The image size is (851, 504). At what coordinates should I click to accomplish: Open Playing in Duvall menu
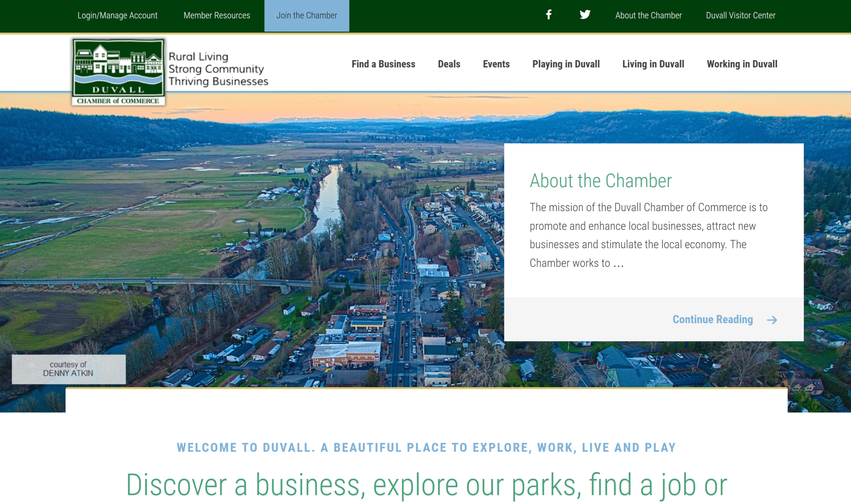pyautogui.click(x=566, y=64)
